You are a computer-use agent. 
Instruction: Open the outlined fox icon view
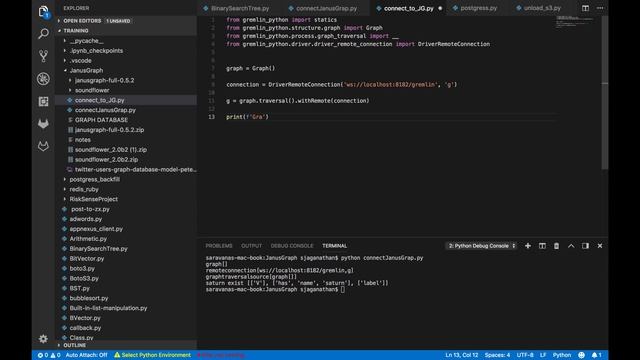[x=43, y=146]
